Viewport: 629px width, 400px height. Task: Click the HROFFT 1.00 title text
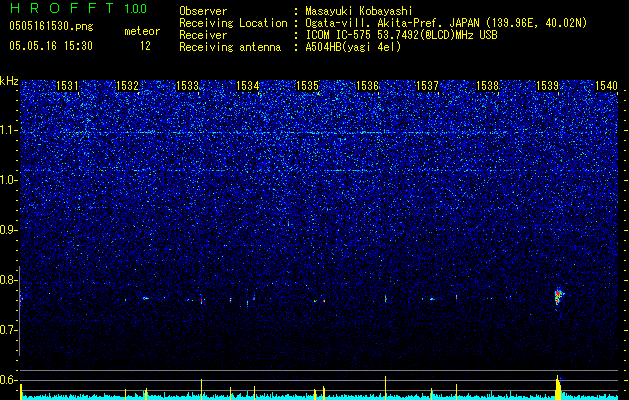tap(78, 8)
